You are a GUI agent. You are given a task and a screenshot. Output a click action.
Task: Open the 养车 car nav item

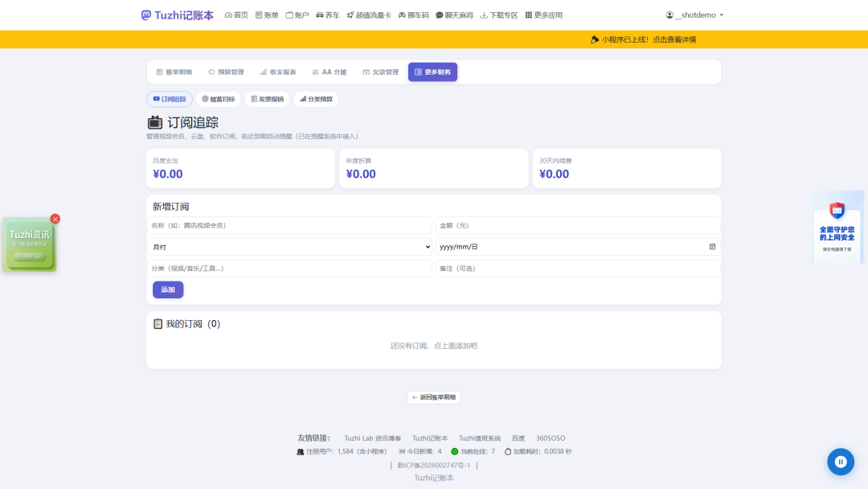[327, 15]
